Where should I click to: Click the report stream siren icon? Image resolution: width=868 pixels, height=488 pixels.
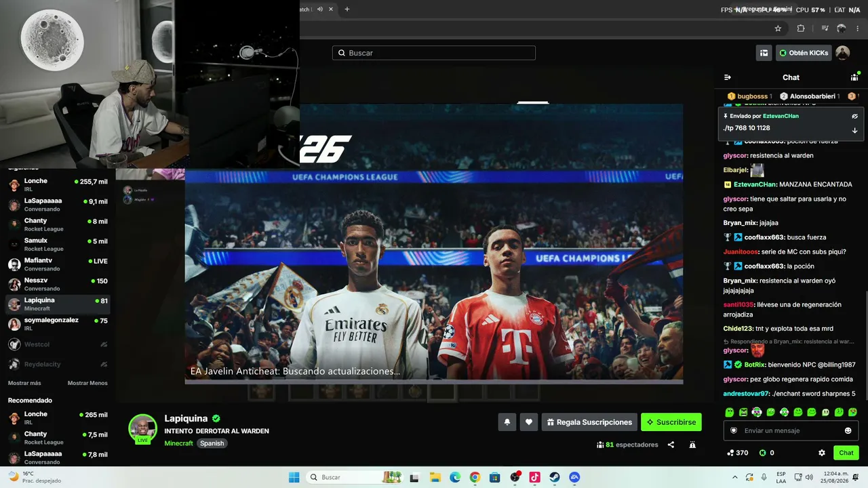coord(692,445)
